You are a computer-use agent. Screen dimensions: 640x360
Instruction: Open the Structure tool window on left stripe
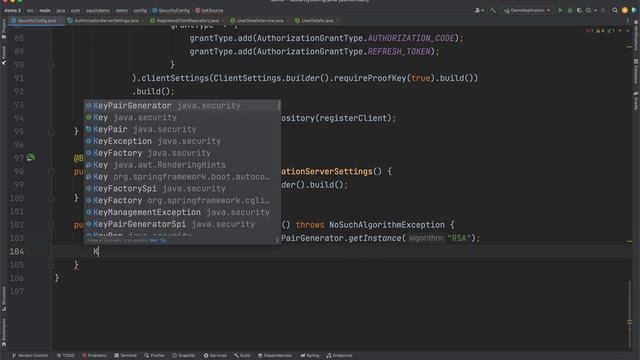[x=4, y=299]
